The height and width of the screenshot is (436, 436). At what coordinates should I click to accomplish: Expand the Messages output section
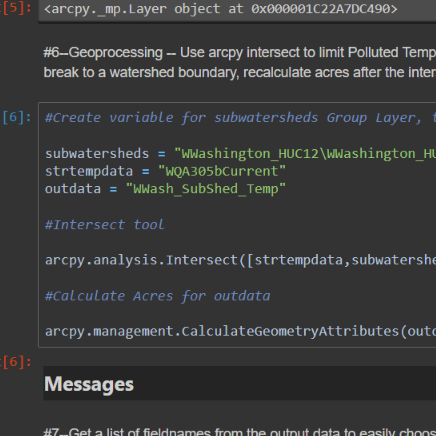click(89, 384)
